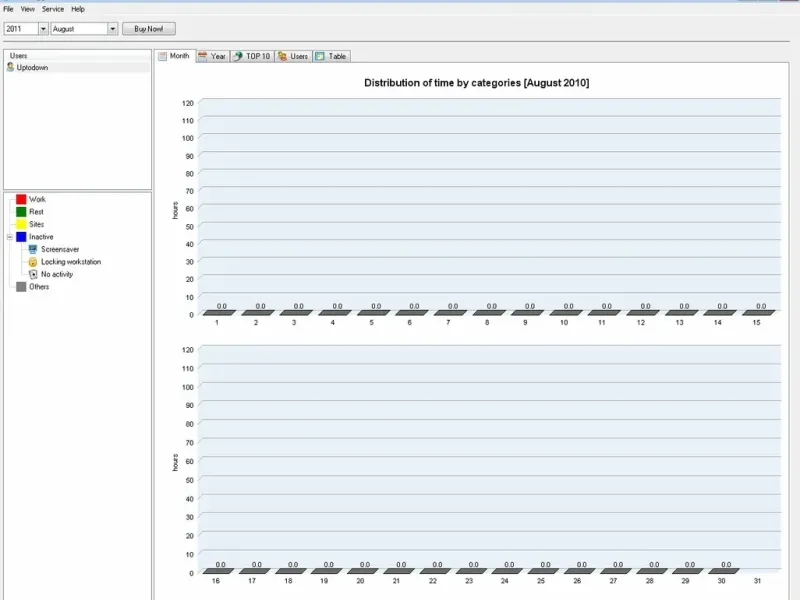Click the Month tab calendar icon
Viewport: 800px width, 600px height.
point(163,56)
